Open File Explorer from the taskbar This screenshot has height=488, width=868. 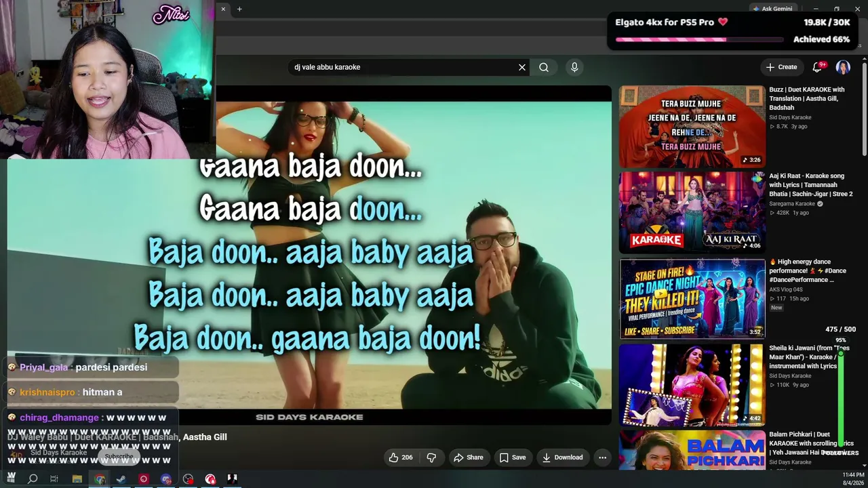click(x=77, y=479)
